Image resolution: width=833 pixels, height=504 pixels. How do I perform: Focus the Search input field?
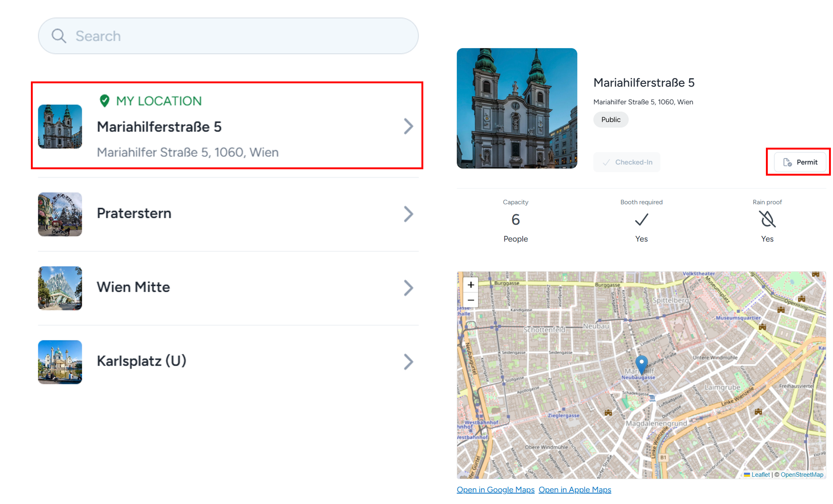point(228,36)
